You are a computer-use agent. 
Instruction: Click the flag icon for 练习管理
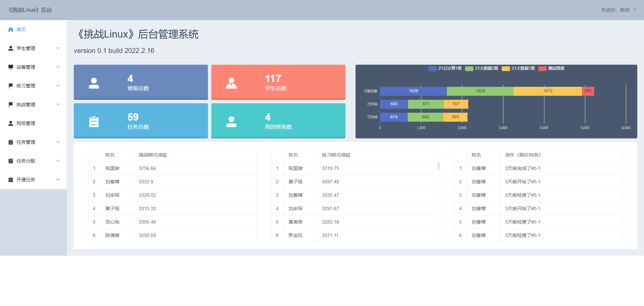[11, 86]
